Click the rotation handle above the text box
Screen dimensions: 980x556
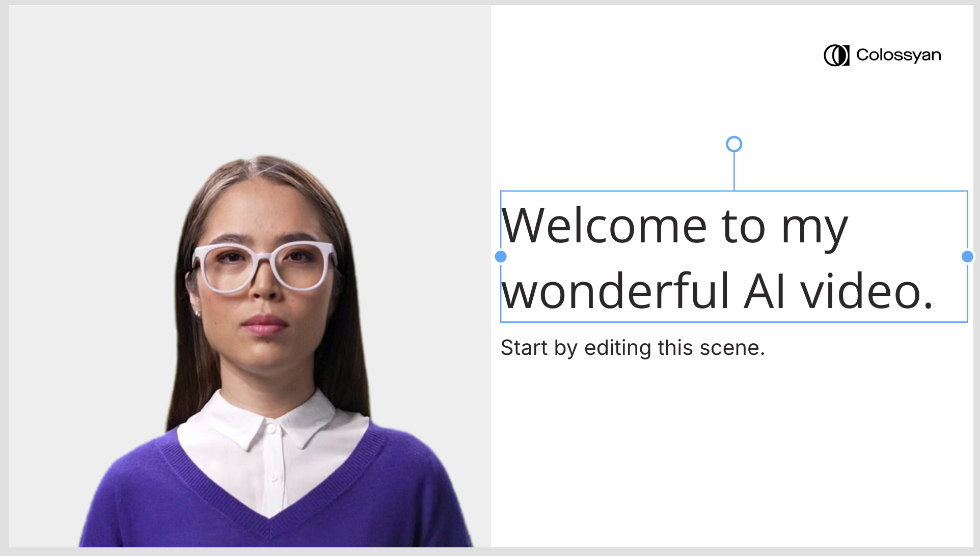pyautogui.click(x=733, y=145)
